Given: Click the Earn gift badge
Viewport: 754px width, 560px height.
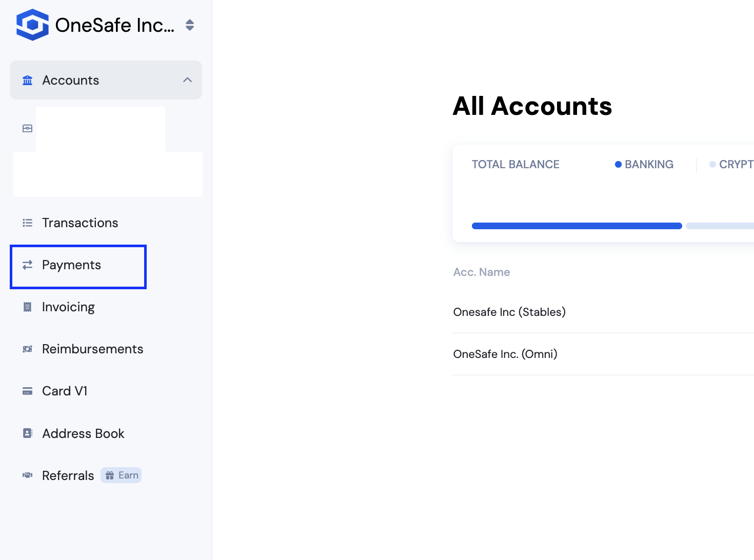Looking at the screenshot, I should click(121, 475).
